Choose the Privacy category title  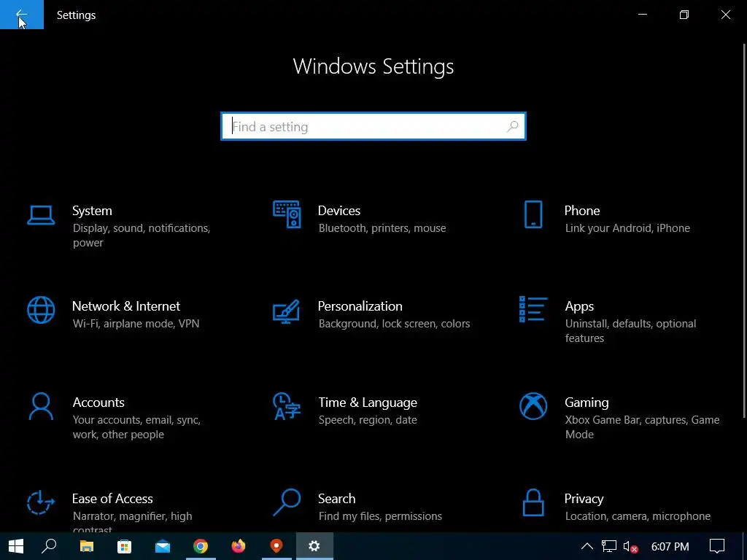(584, 499)
